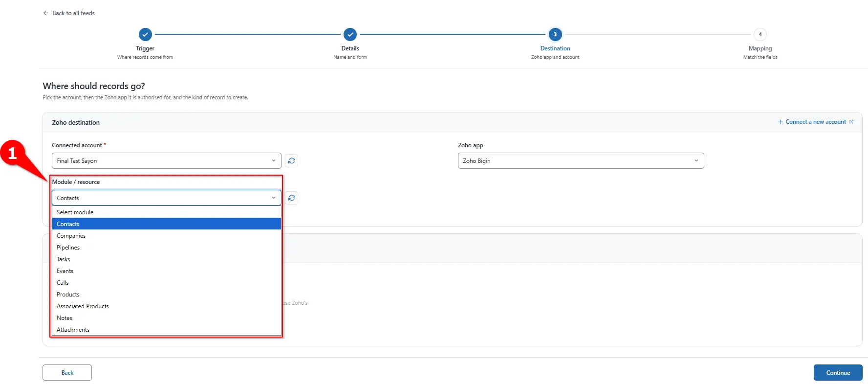
Task: Choose Events from the module list
Action: [x=167, y=271]
